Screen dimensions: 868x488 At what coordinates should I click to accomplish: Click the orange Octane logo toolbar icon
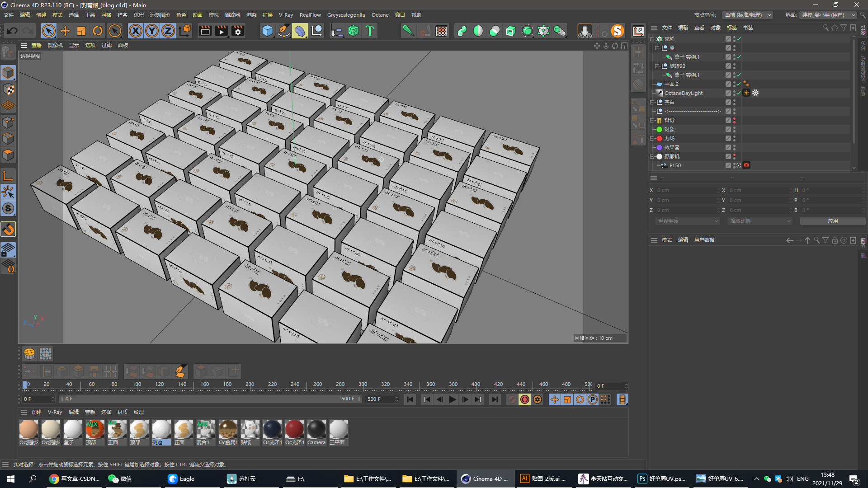[x=618, y=31]
